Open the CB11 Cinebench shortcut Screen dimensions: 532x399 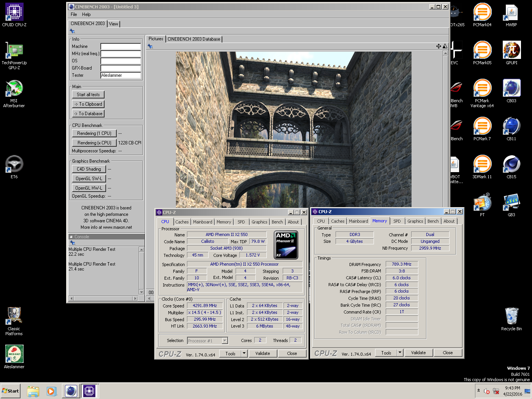pos(511,129)
